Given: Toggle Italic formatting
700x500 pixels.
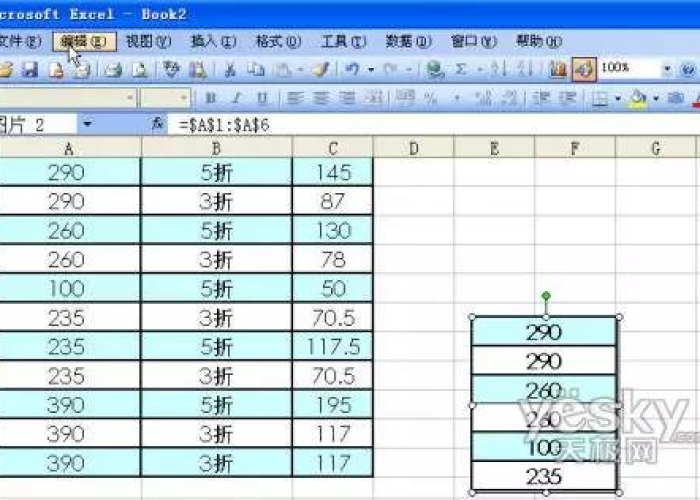Looking at the screenshot, I should coord(237,98).
